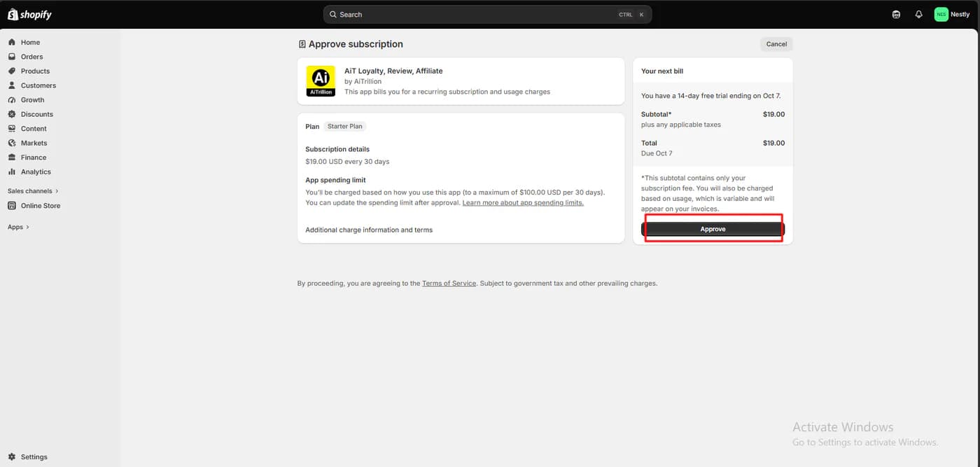
Task: Click the Orders icon in sidebar
Action: [x=12, y=57]
